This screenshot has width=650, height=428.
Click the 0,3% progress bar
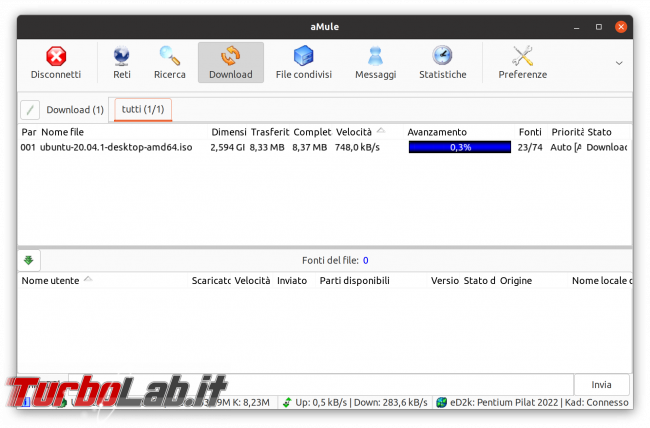point(460,147)
